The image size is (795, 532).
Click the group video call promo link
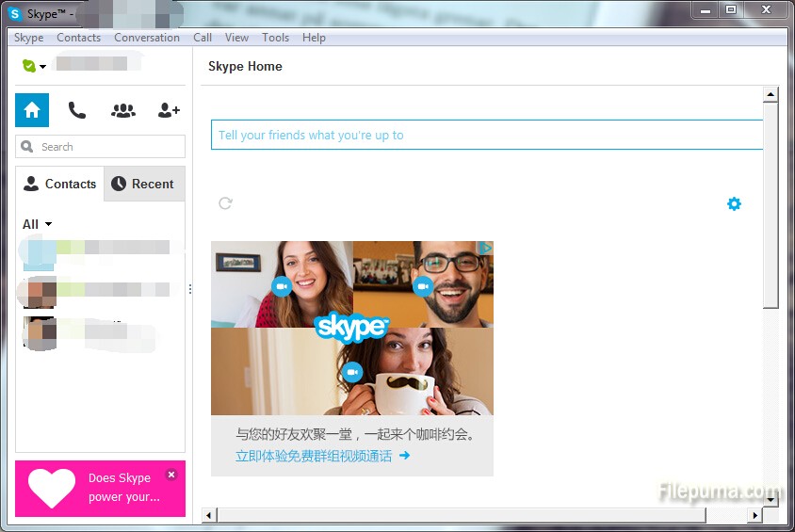point(322,456)
